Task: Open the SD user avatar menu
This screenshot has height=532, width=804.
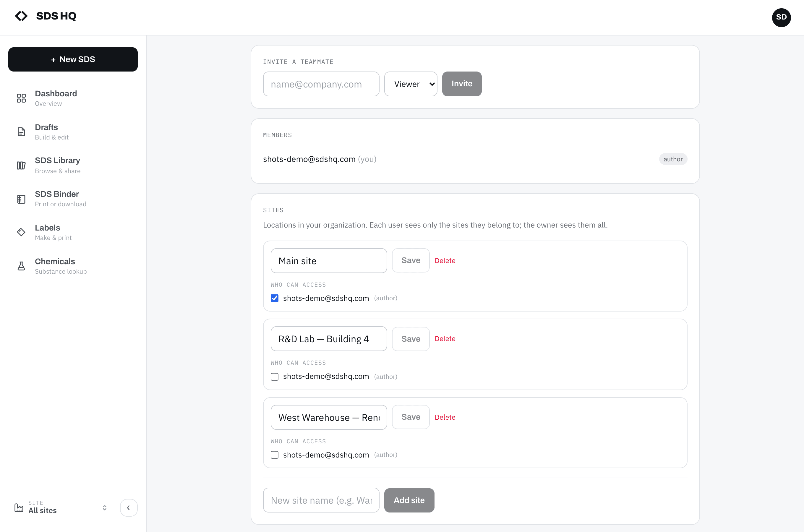Action: pyautogui.click(x=781, y=17)
